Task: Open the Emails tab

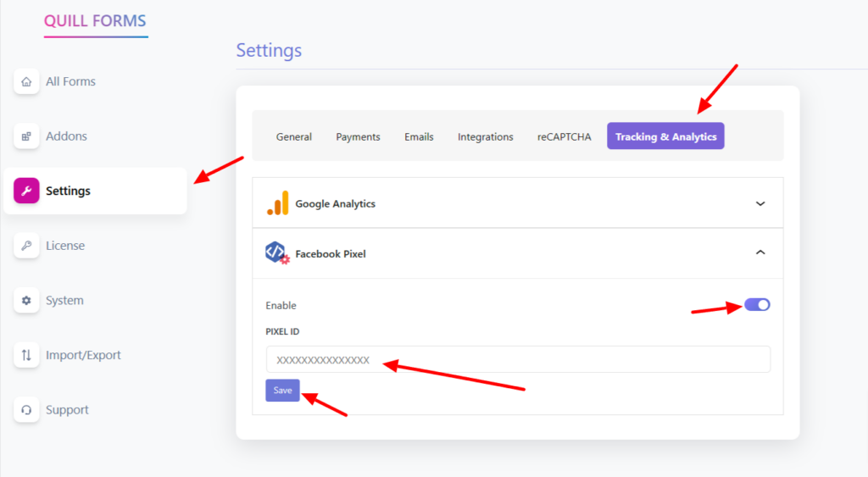Action: 419,136
